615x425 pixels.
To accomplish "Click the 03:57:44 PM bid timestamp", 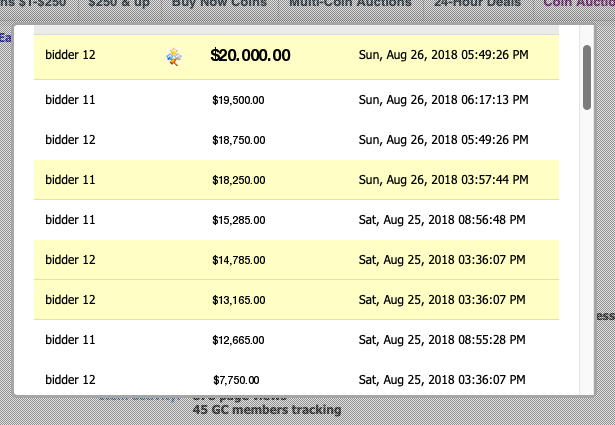I will click(443, 180).
